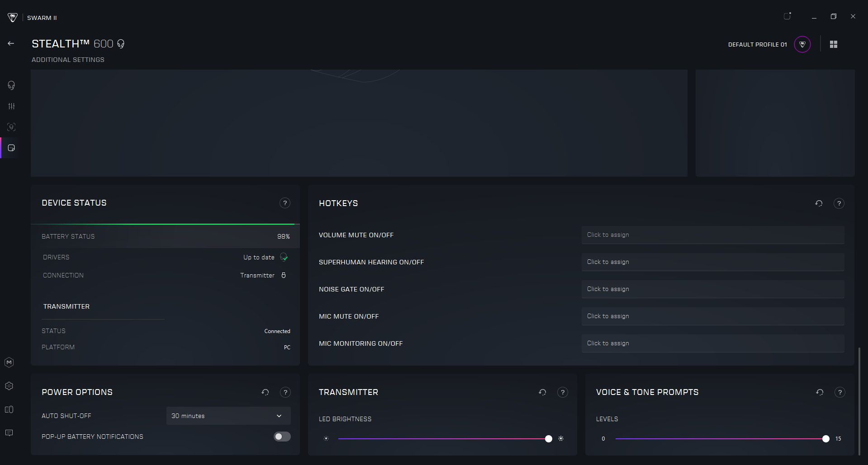Click the drivers up-to-date check icon
The height and width of the screenshot is (465, 868).
click(x=284, y=257)
